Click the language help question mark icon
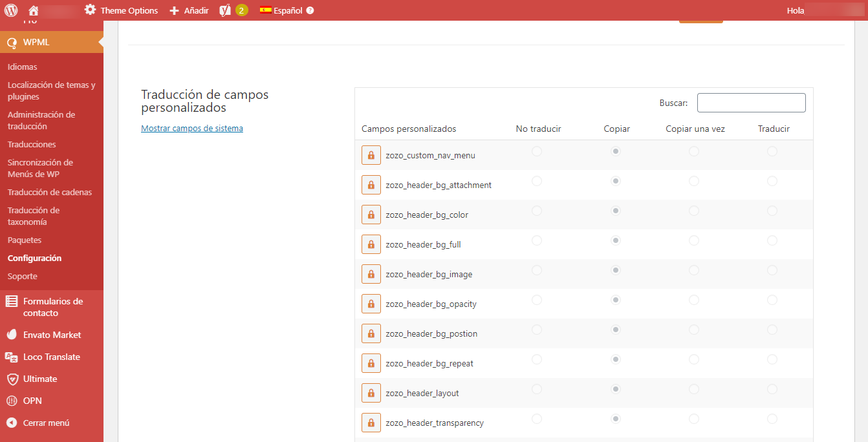The height and width of the screenshot is (442, 868). point(310,10)
